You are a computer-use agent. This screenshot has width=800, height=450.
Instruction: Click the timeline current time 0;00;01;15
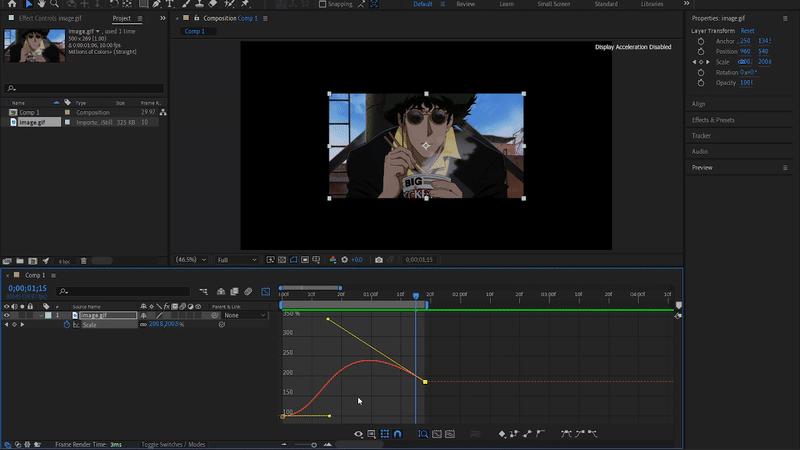(x=27, y=288)
